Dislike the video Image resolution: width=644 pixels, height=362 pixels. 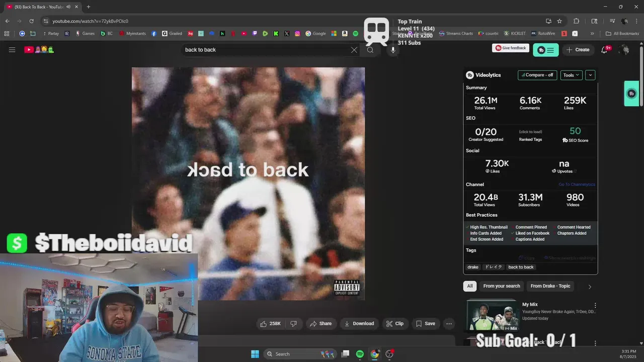click(294, 324)
